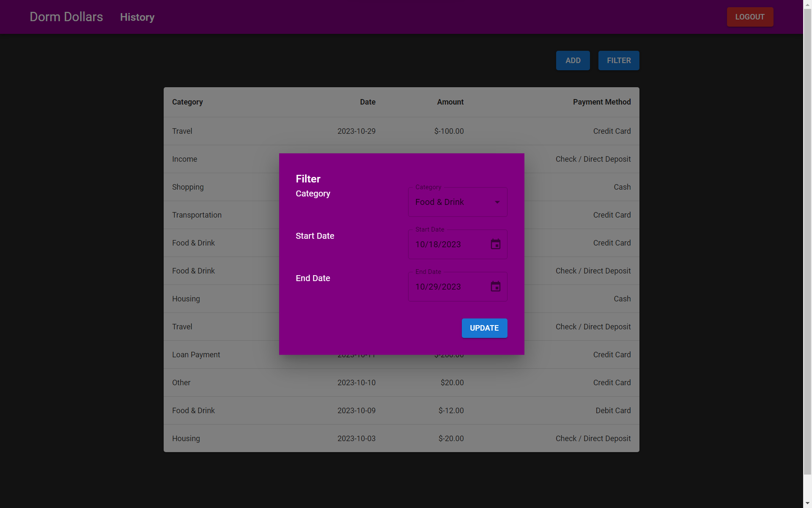Click the Filter button above the table
812x508 pixels.
pyautogui.click(x=618, y=61)
